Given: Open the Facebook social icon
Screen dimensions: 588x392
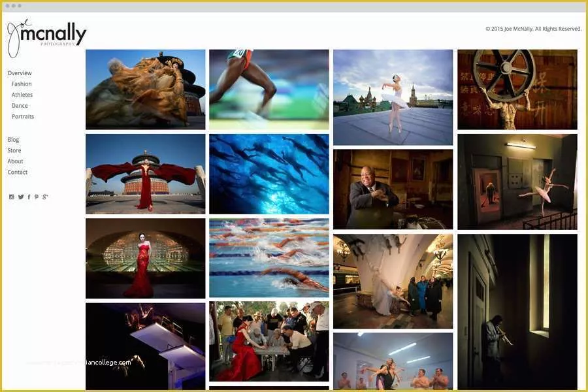Looking at the screenshot, I should [29, 197].
